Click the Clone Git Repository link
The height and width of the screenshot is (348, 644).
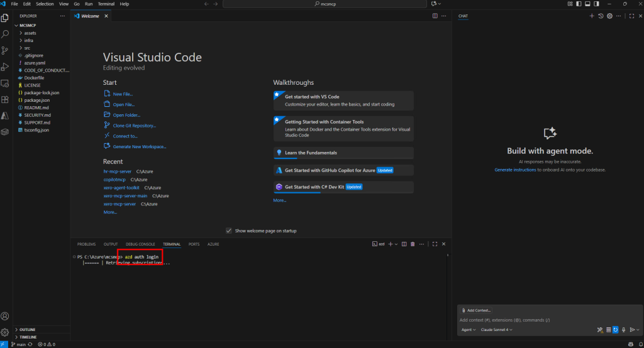click(134, 126)
